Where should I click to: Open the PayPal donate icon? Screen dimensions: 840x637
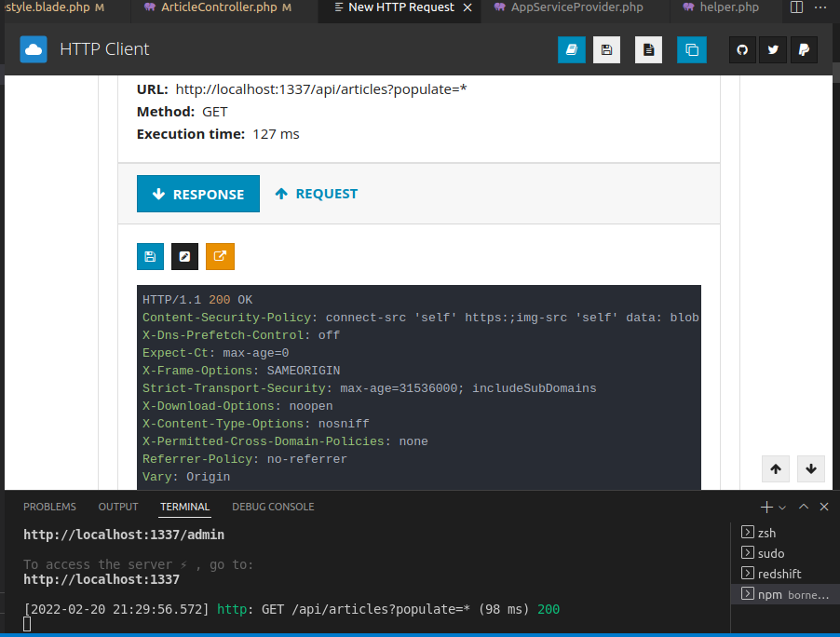click(804, 50)
